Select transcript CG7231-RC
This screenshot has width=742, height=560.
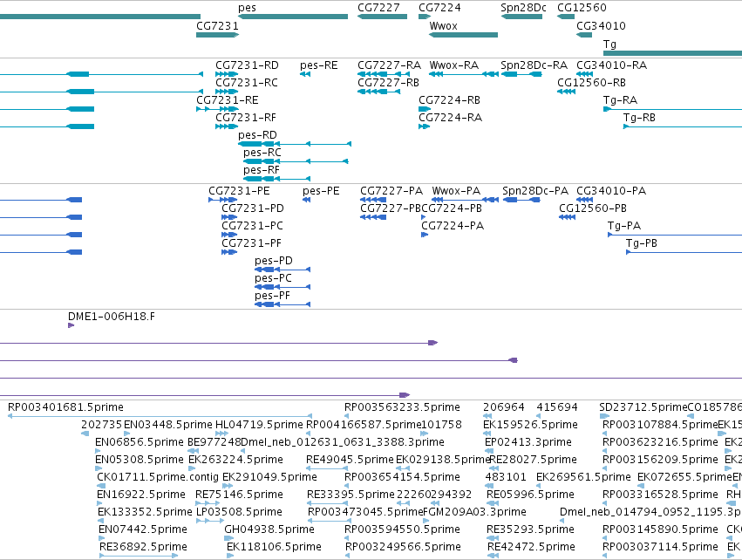[x=247, y=82]
